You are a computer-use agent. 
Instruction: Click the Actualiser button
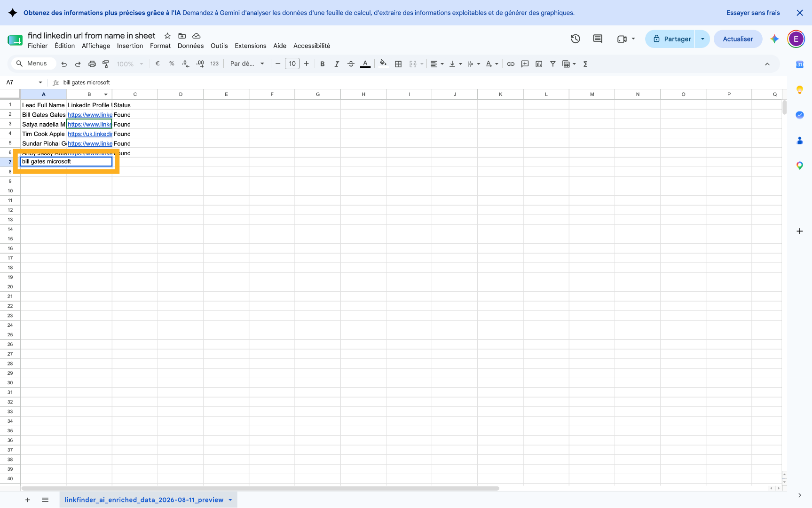[738, 39]
